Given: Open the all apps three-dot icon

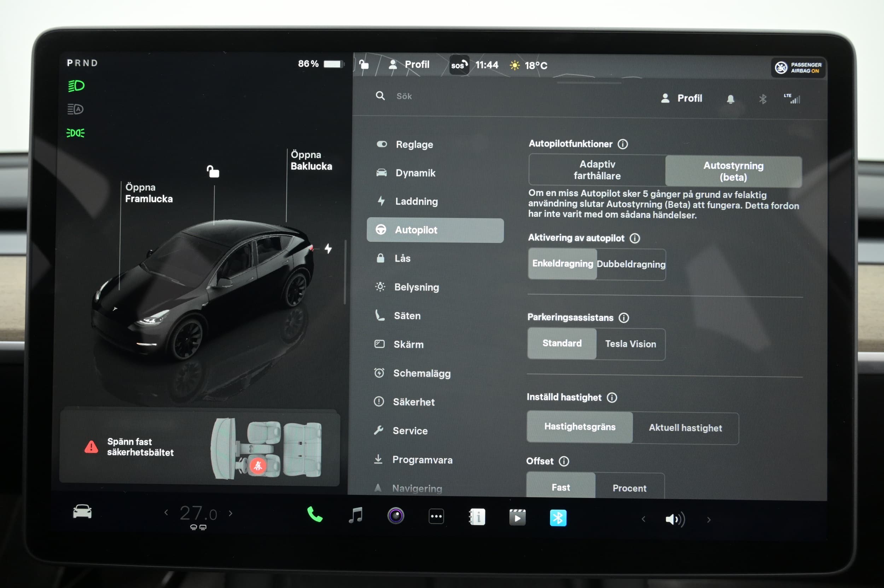Looking at the screenshot, I should [x=436, y=516].
